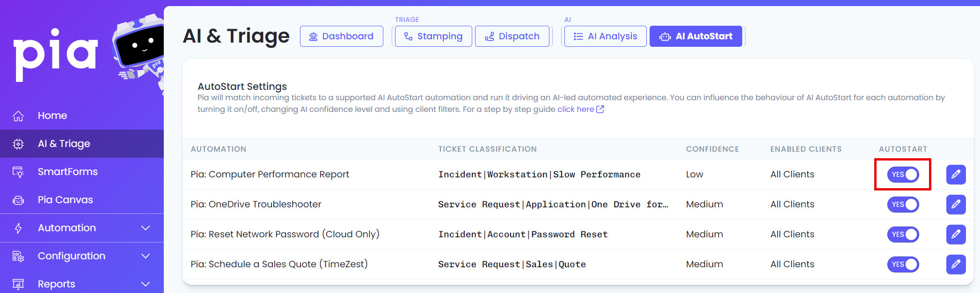Click the SmartForms icon in sidebar
The height and width of the screenshot is (293, 980).
[x=18, y=172]
